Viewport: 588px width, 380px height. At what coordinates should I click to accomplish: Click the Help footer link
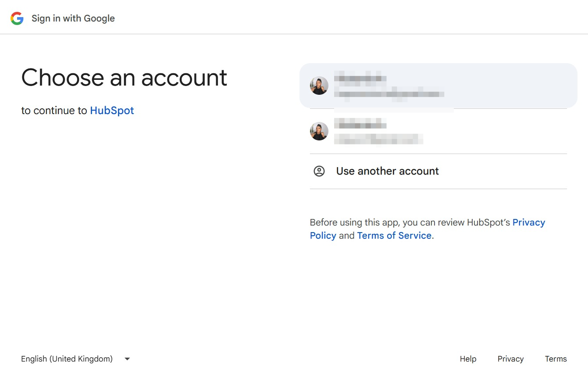468,359
